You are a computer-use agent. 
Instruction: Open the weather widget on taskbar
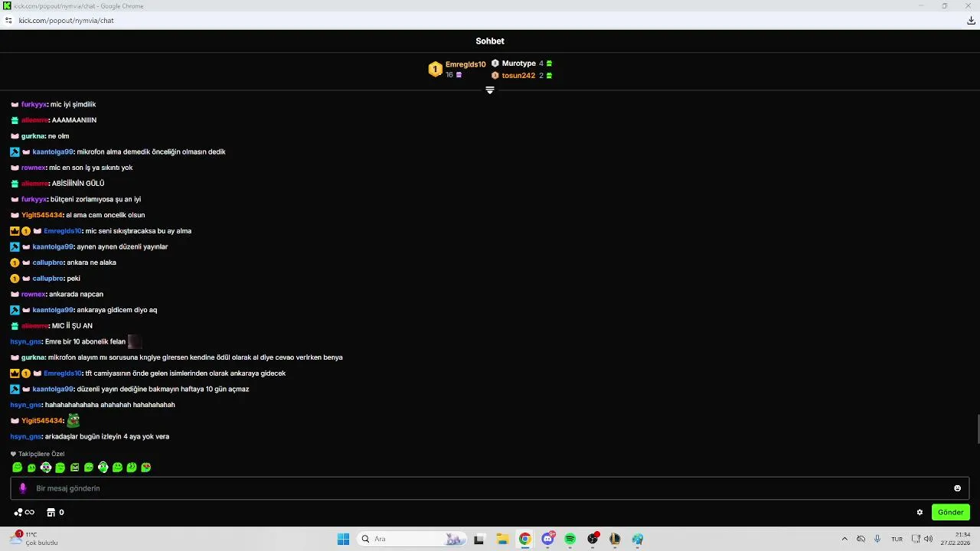click(x=34, y=539)
